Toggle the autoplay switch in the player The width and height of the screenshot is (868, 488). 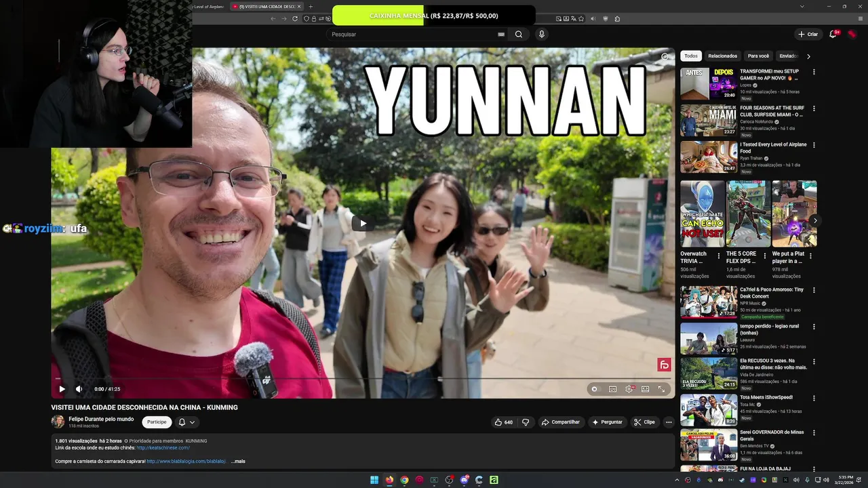pos(595,389)
